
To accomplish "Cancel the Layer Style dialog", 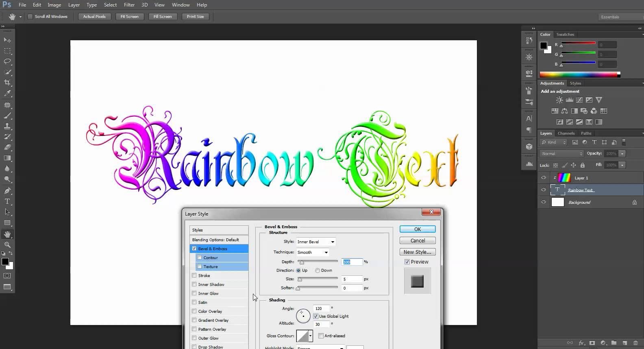I will click(418, 241).
